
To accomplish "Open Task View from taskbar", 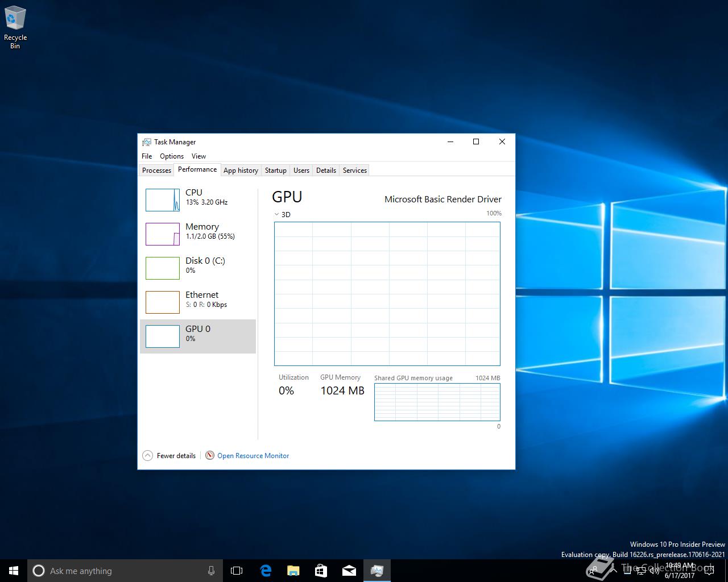I will [x=237, y=571].
